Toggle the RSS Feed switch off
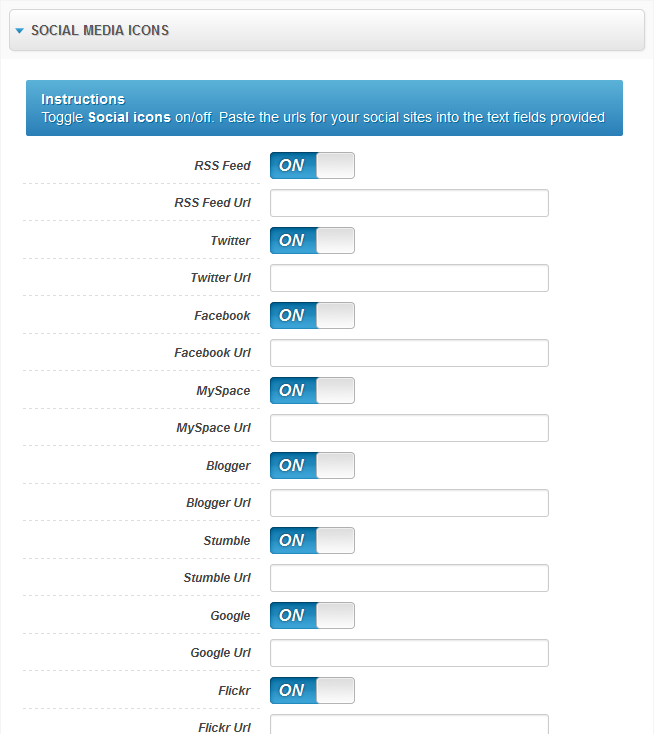 (312, 166)
